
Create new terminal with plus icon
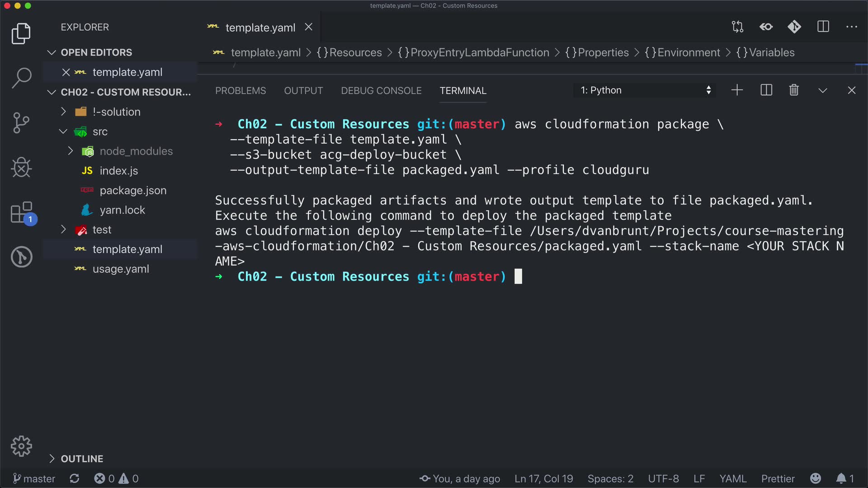click(737, 90)
